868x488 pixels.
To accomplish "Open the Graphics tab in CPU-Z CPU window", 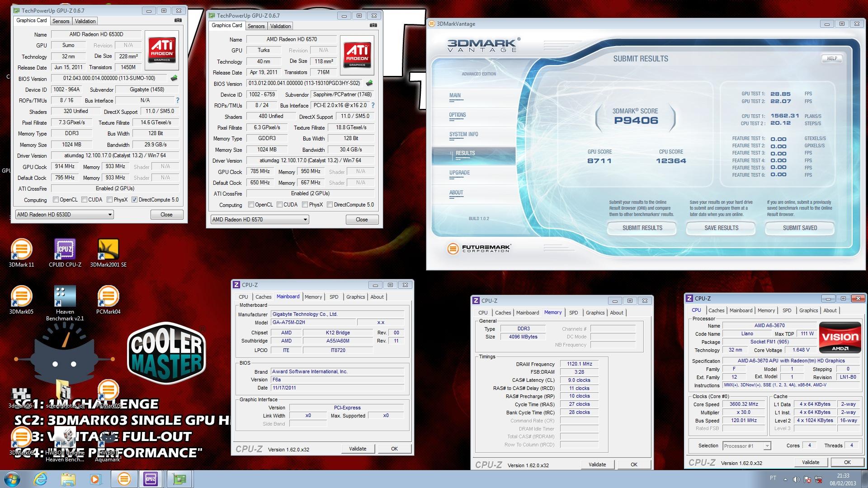I will (x=808, y=310).
